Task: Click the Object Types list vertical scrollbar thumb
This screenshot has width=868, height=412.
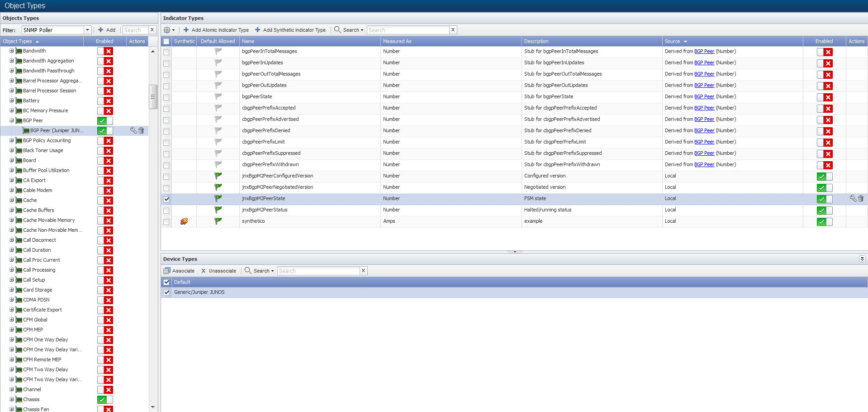Action: click(x=153, y=96)
